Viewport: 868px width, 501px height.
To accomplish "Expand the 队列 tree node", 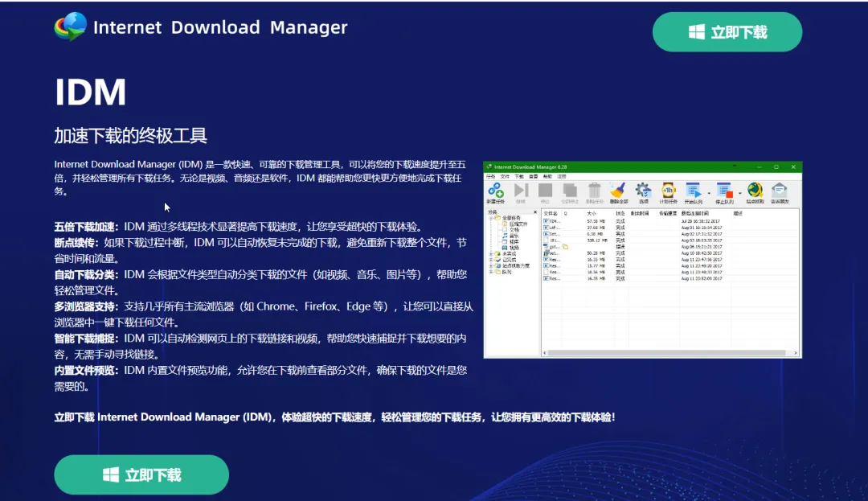I will coord(491,273).
